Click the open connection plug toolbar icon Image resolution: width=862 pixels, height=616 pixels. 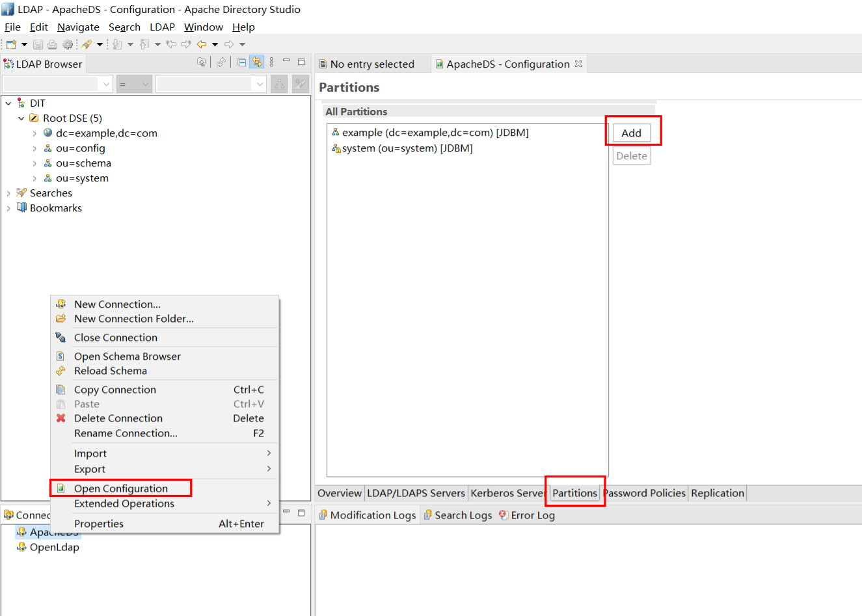87,44
